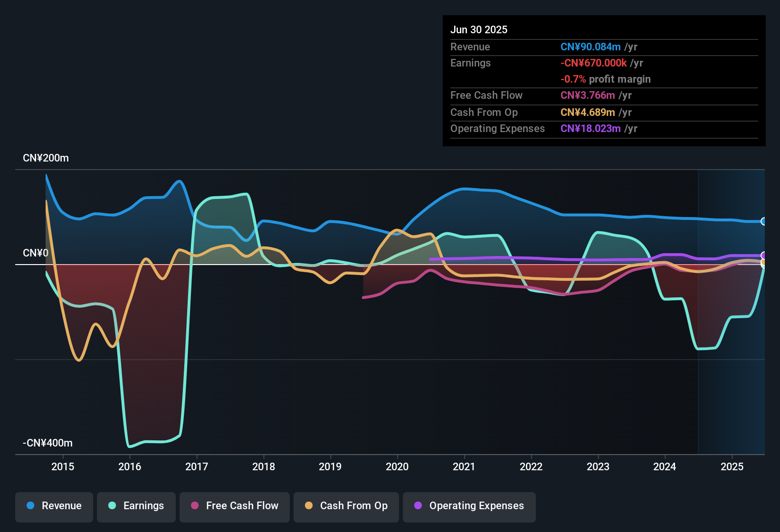The width and height of the screenshot is (780, 532).
Task: Toggle the Cash From Op series
Action: [x=346, y=506]
